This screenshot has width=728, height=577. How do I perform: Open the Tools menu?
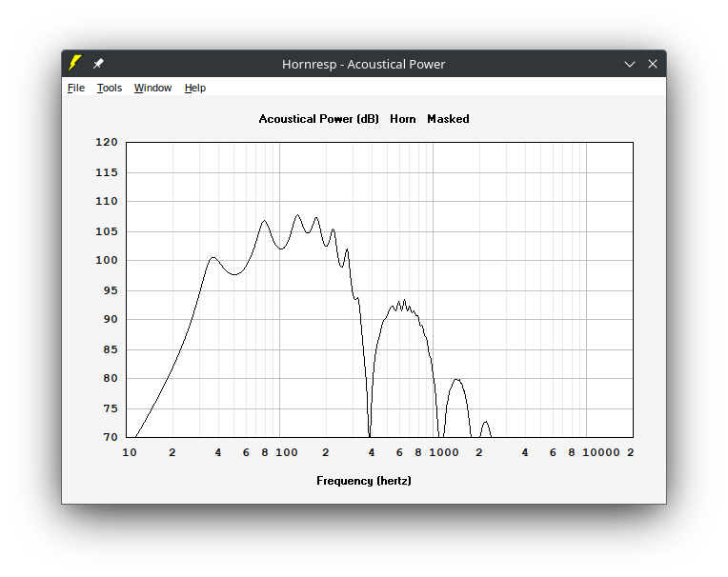[110, 88]
